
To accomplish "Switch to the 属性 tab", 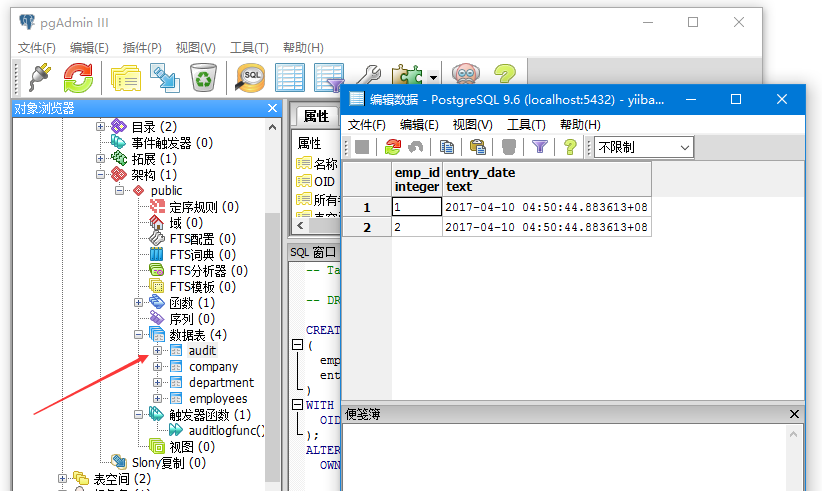I will tap(316, 116).
